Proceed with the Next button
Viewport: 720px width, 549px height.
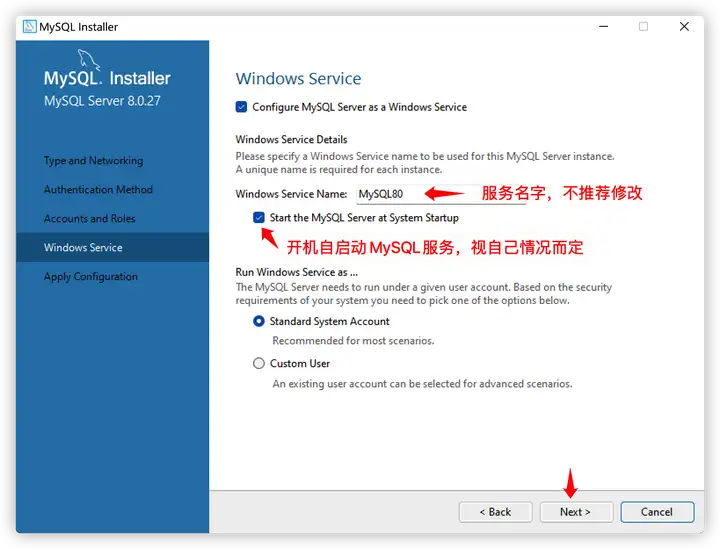[576, 512]
